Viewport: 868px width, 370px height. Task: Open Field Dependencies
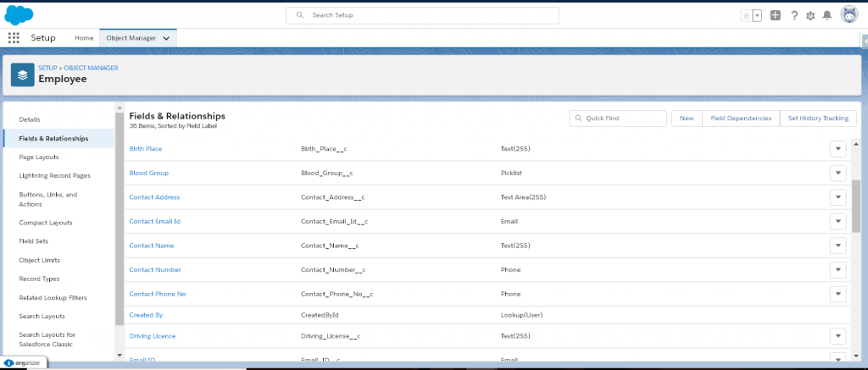(x=741, y=119)
